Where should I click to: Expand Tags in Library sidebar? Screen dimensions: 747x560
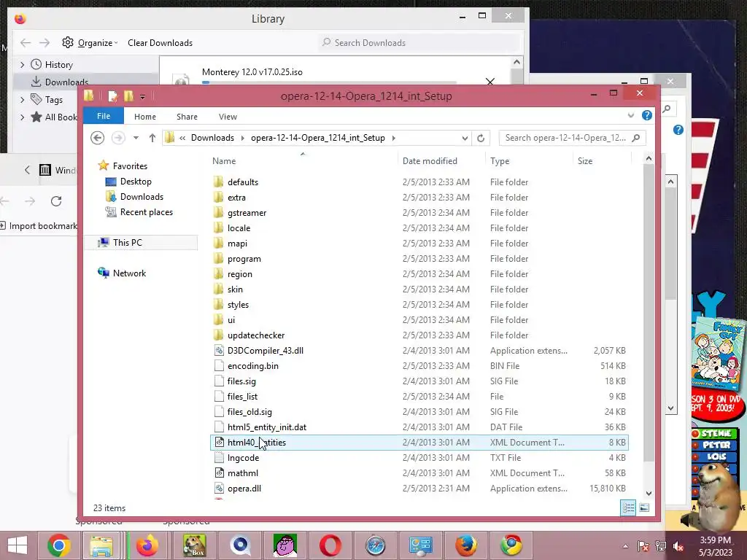coord(23,99)
